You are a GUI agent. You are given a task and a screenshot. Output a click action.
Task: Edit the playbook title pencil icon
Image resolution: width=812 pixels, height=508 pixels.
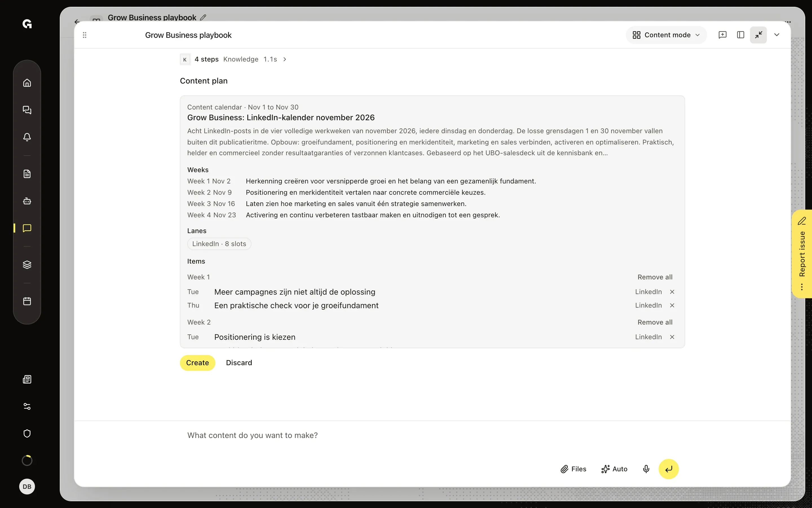point(203,17)
